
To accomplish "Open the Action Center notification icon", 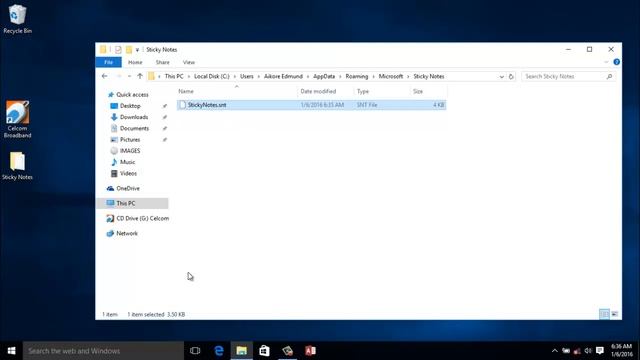I will click(600, 351).
